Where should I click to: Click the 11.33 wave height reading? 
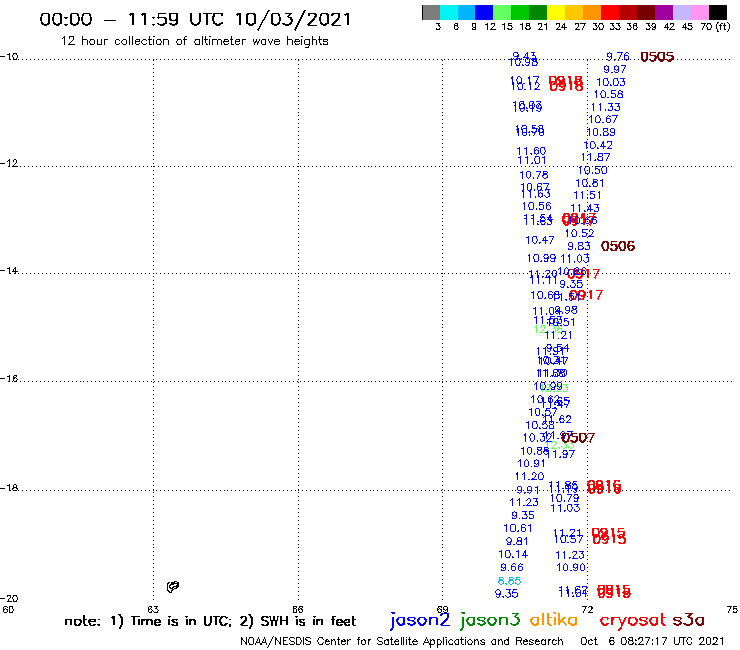point(606,107)
